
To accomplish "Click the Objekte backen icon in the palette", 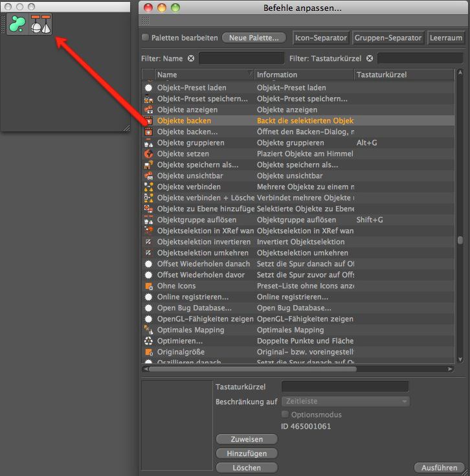I will click(x=41, y=24).
